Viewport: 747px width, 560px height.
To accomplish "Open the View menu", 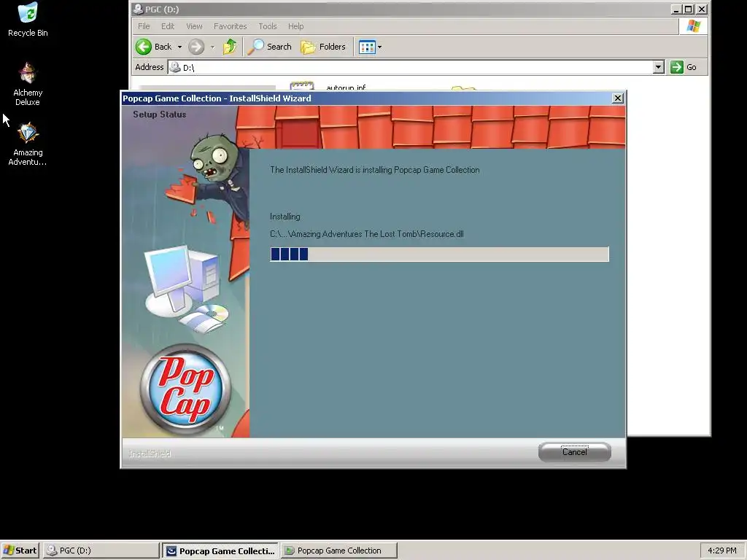I will [194, 26].
